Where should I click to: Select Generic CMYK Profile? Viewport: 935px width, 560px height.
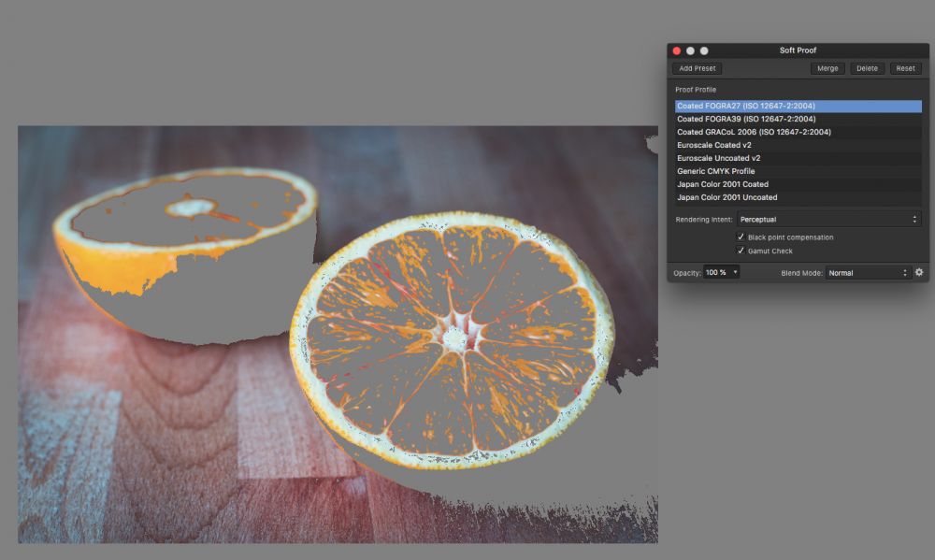(798, 172)
